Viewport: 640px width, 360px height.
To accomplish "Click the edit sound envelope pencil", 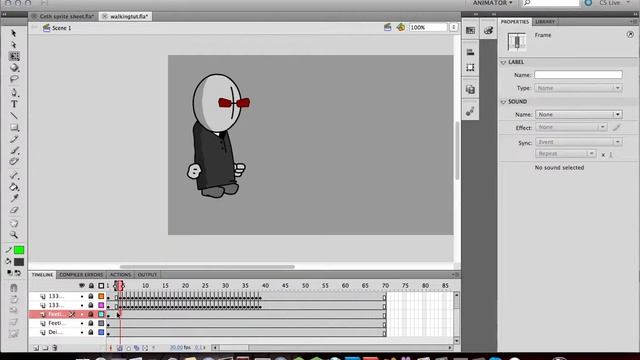I will pos(617,127).
